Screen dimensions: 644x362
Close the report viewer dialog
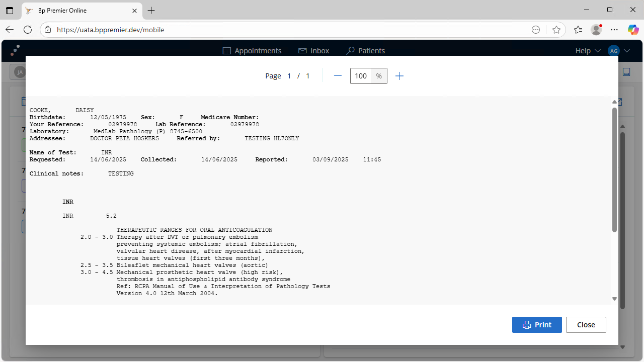point(586,325)
